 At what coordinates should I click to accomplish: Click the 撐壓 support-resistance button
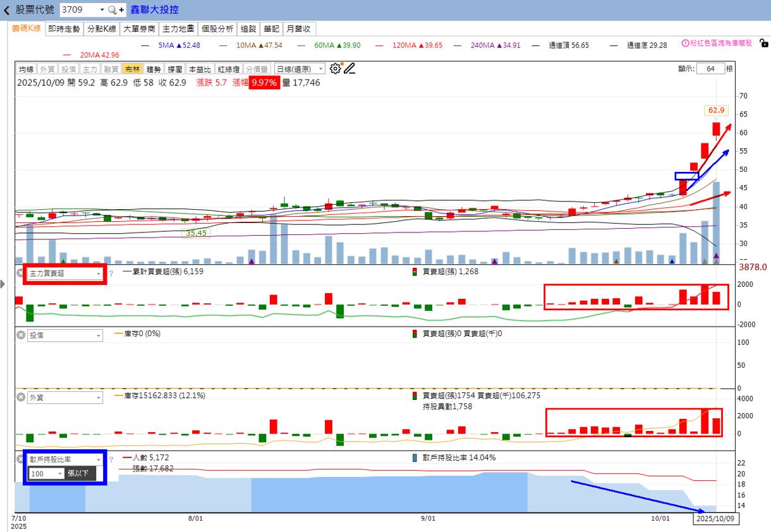[175, 69]
